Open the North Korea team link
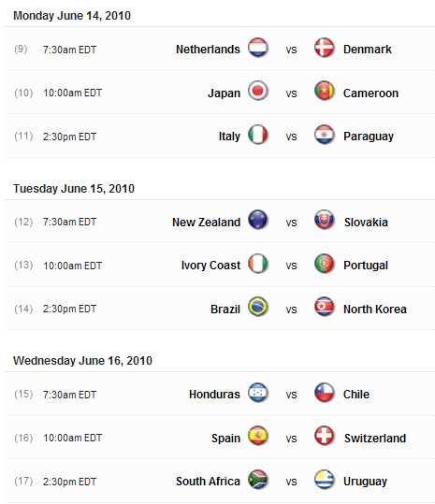 tap(375, 309)
